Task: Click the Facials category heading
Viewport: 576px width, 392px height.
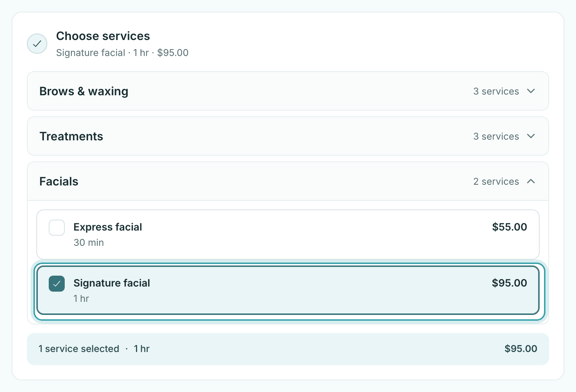Action: coord(59,181)
